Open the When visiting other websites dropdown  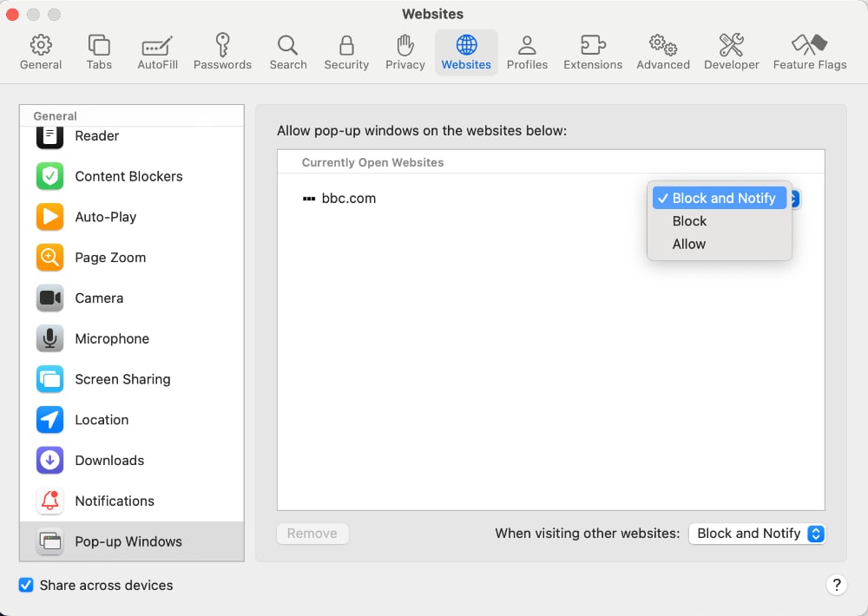(757, 534)
